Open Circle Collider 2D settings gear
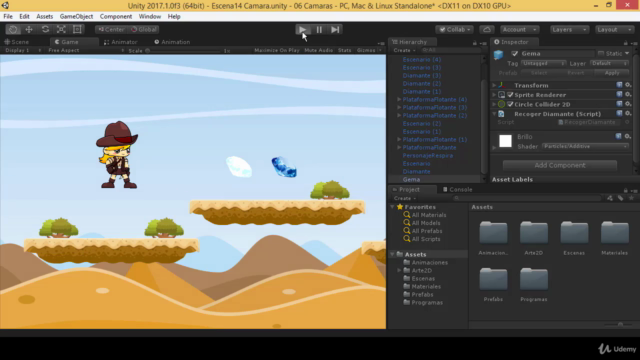 628,104
